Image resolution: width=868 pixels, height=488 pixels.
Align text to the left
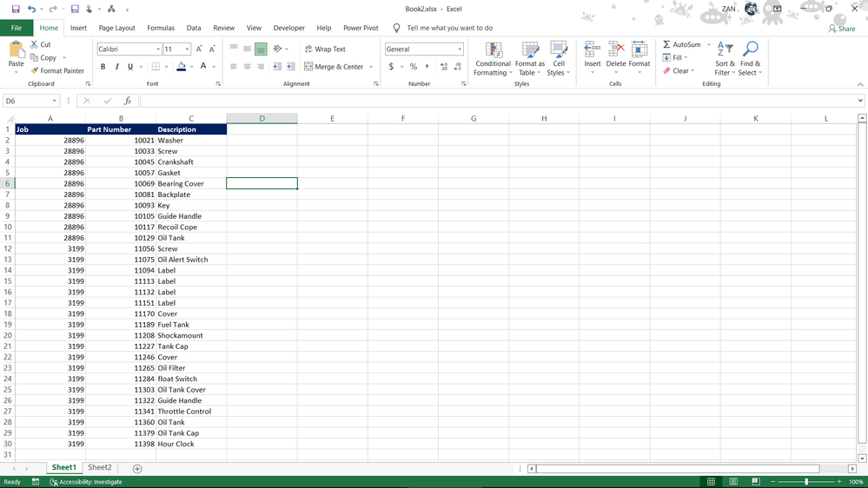(234, 66)
